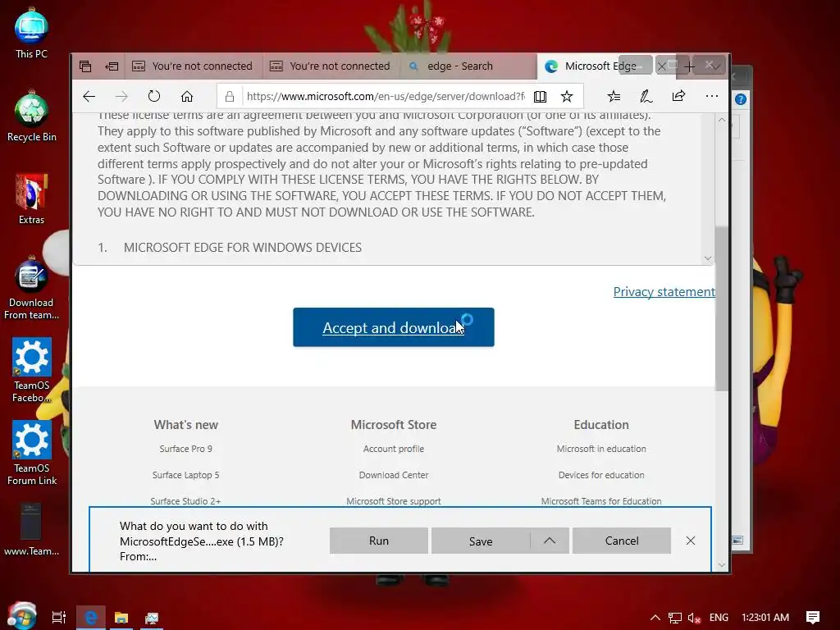Click the add notes pen icon
The width and height of the screenshot is (840, 630).
click(646, 97)
